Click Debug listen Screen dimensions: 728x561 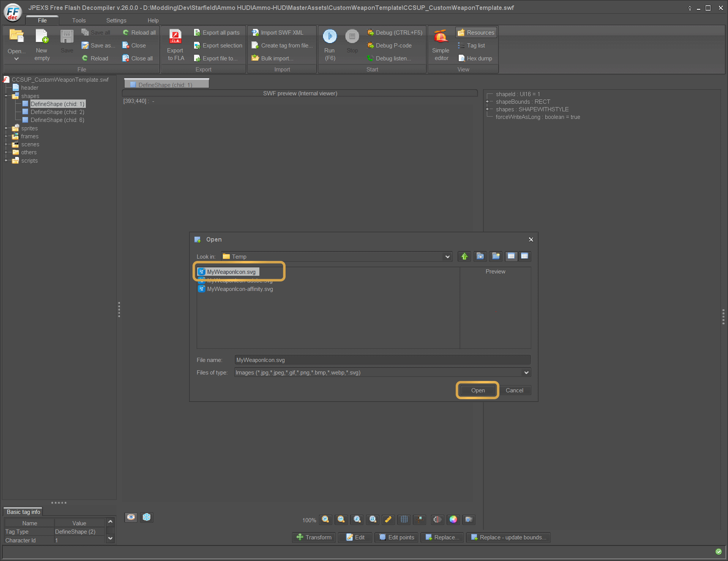pos(389,58)
